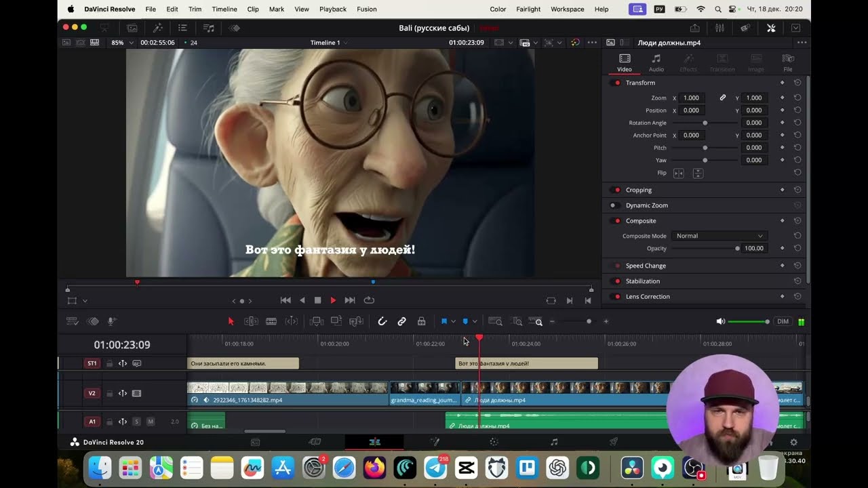Open Firefox from the Dock
The width and height of the screenshot is (868, 488).
[374, 468]
